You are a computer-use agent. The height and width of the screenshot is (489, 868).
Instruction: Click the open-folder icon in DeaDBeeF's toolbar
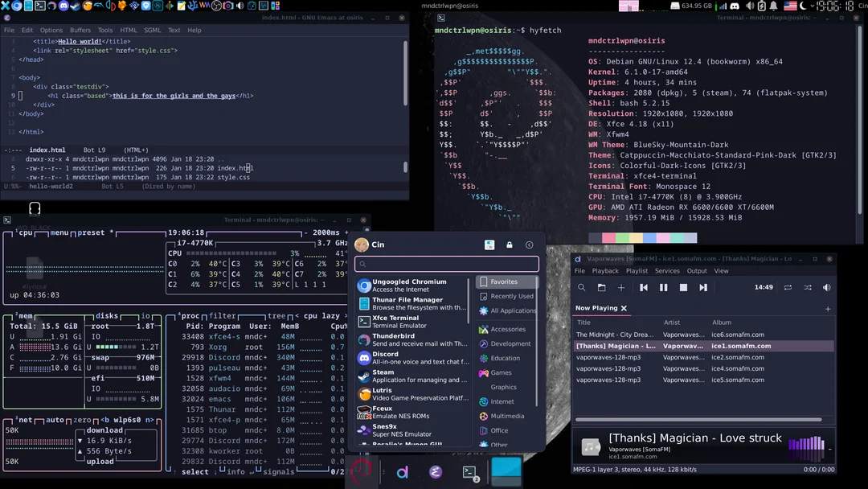tap(602, 287)
